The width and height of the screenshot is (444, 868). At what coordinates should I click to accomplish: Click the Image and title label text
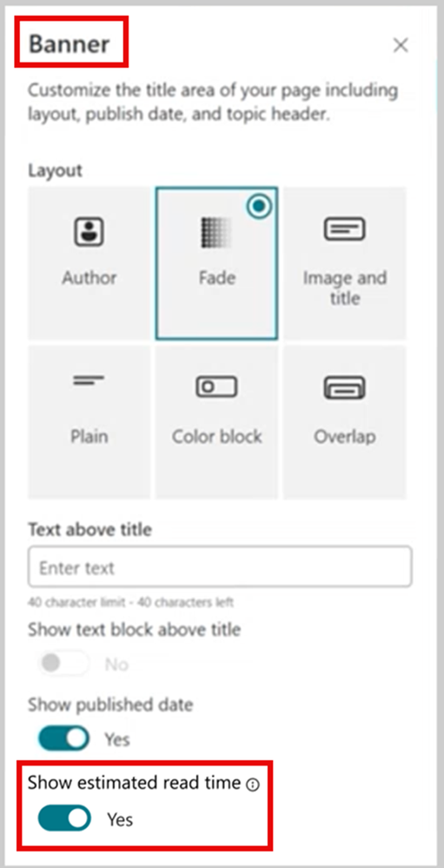(x=344, y=288)
